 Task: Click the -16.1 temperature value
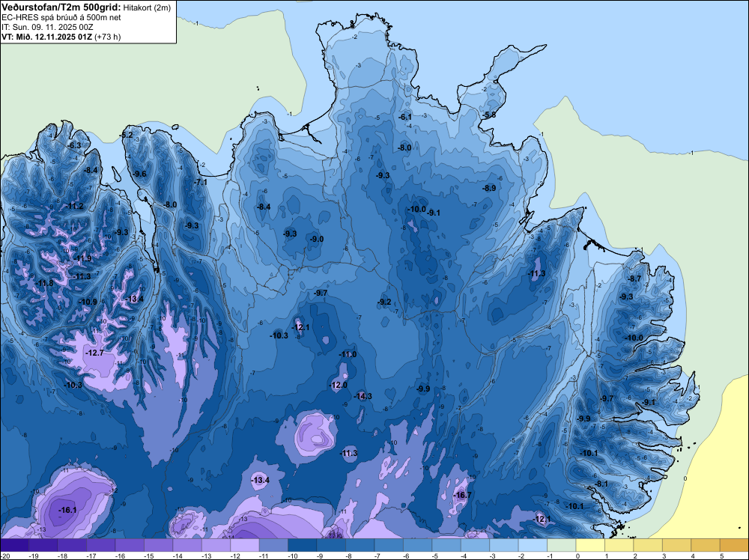coord(67,510)
